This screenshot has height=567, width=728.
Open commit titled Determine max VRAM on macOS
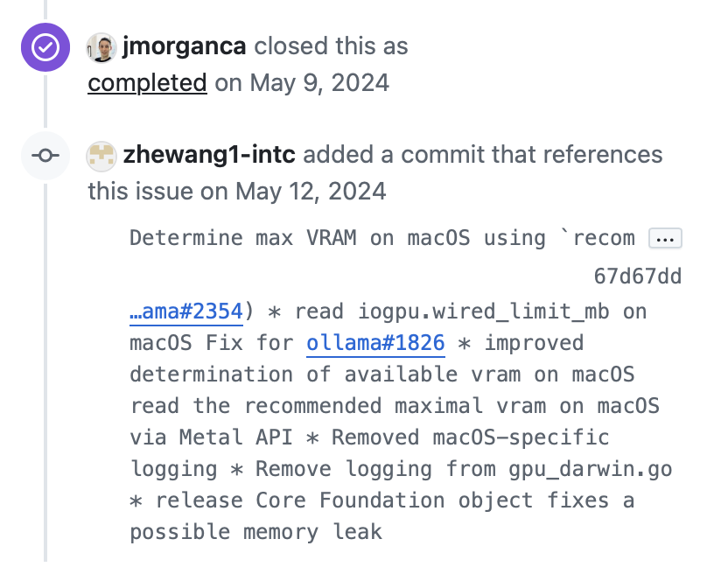coord(381,238)
